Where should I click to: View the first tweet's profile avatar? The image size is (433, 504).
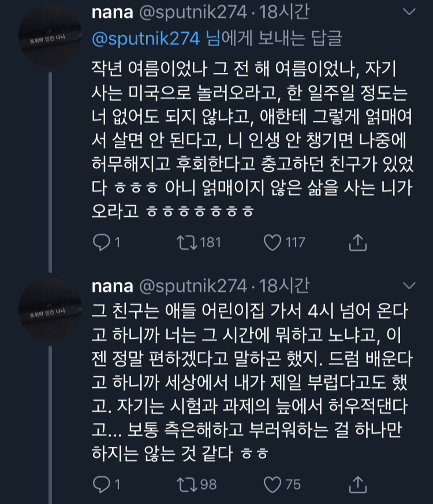point(48,39)
